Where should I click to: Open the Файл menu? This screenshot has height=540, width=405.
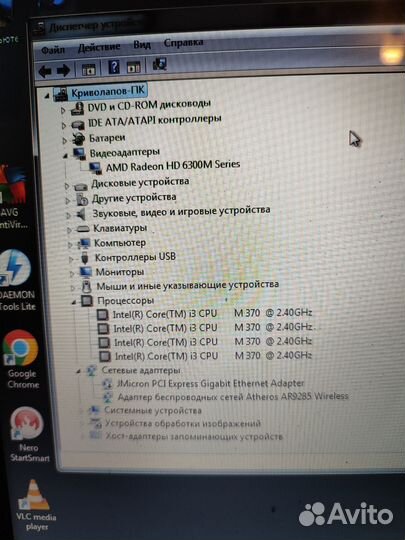pyautogui.click(x=53, y=50)
